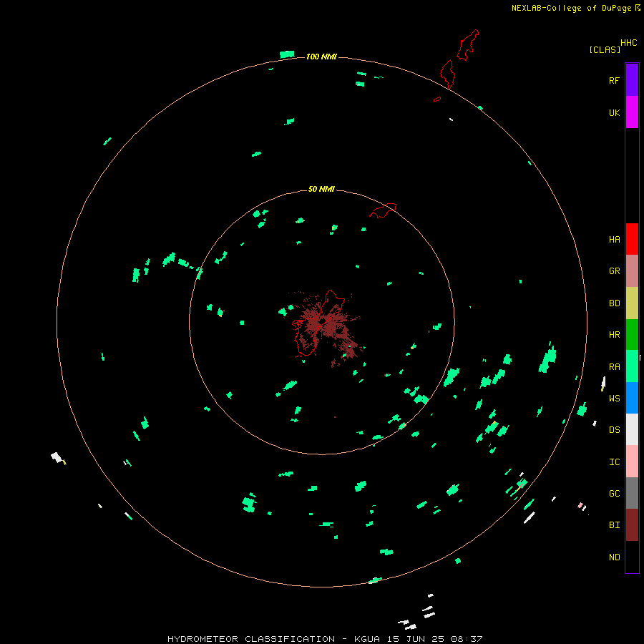This screenshot has height=644, width=644.
Task: Click the WS blue legend swatch
Action: (x=632, y=398)
